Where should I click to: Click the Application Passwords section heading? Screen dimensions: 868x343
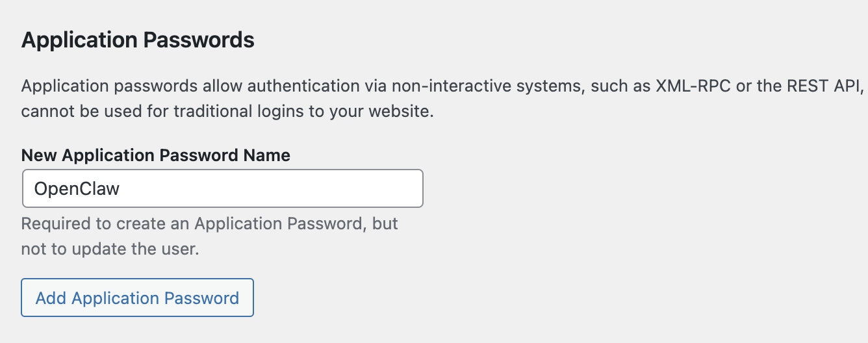coord(138,40)
